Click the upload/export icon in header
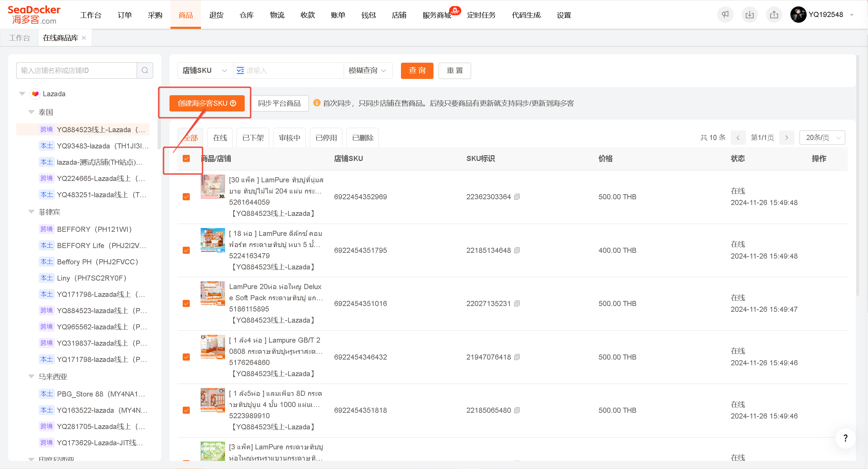The width and height of the screenshot is (868, 469). 774,15
